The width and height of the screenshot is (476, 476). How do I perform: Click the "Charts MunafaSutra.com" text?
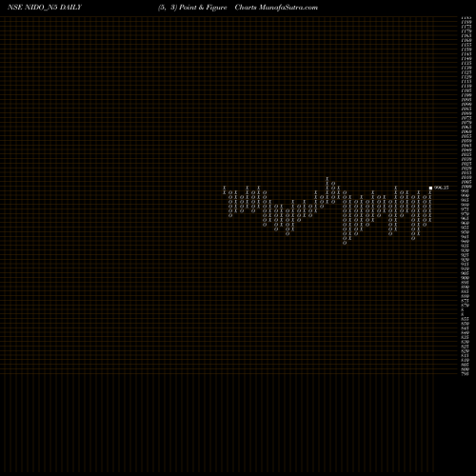pyautogui.click(x=276, y=8)
